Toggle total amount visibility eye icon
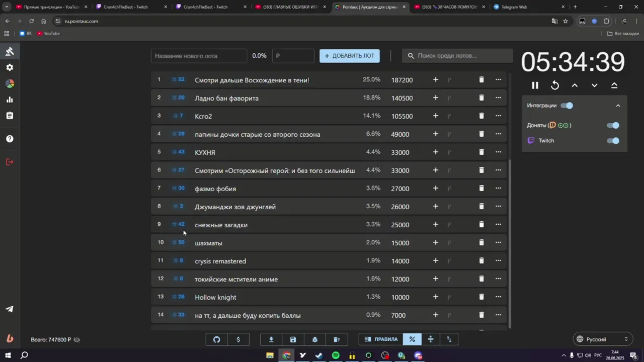The width and height of the screenshot is (644, 362). pyautogui.click(x=77, y=340)
